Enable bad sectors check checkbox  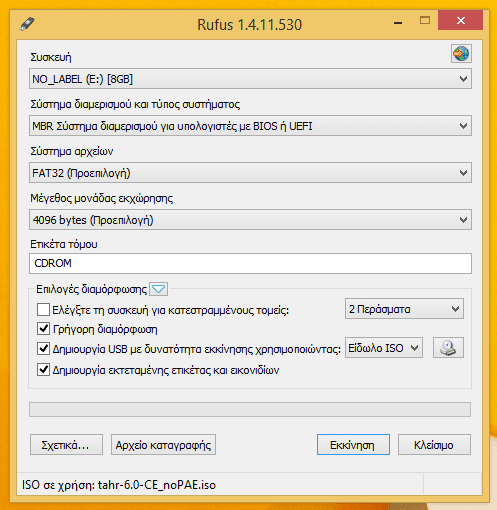[x=43, y=310]
